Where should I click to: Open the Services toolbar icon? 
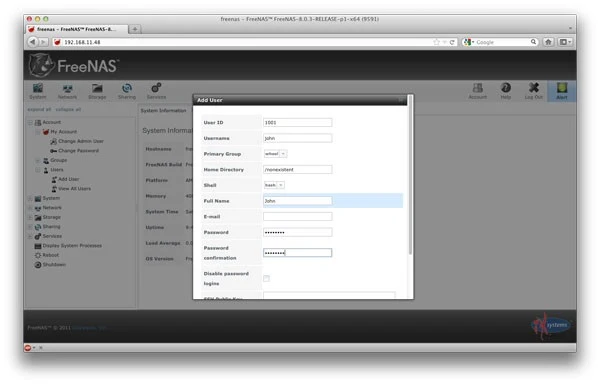point(156,91)
